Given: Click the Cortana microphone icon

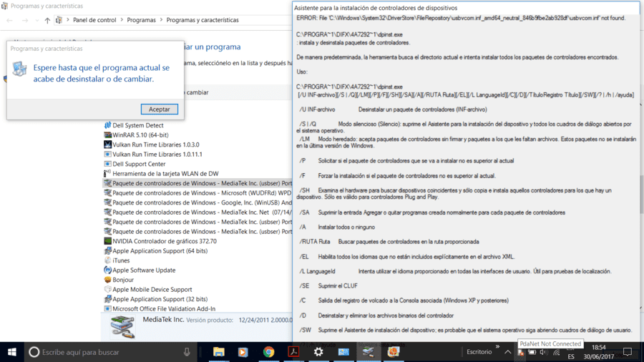Looking at the screenshot, I should pyautogui.click(x=187, y=352).
